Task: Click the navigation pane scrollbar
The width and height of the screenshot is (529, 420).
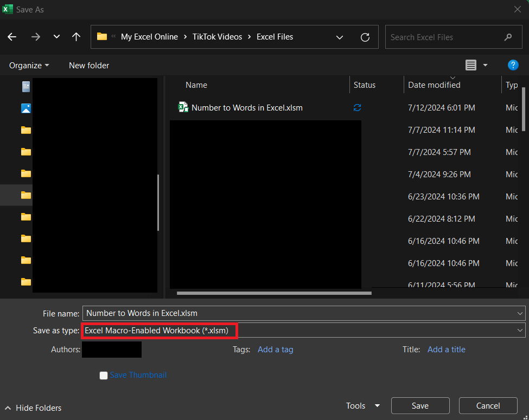Action: click(158, 203)
